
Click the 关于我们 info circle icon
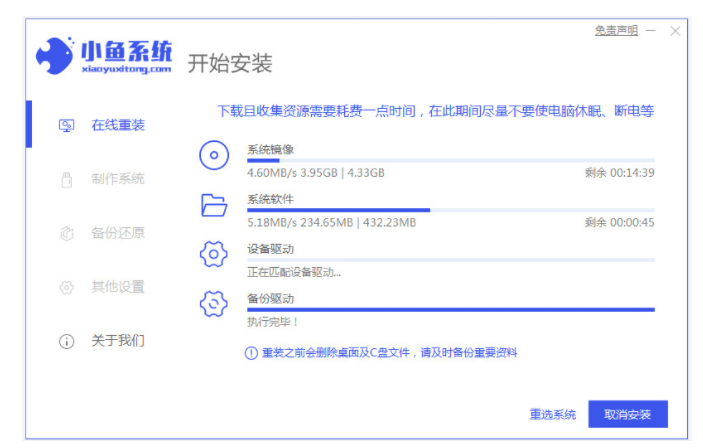point(67,341)
